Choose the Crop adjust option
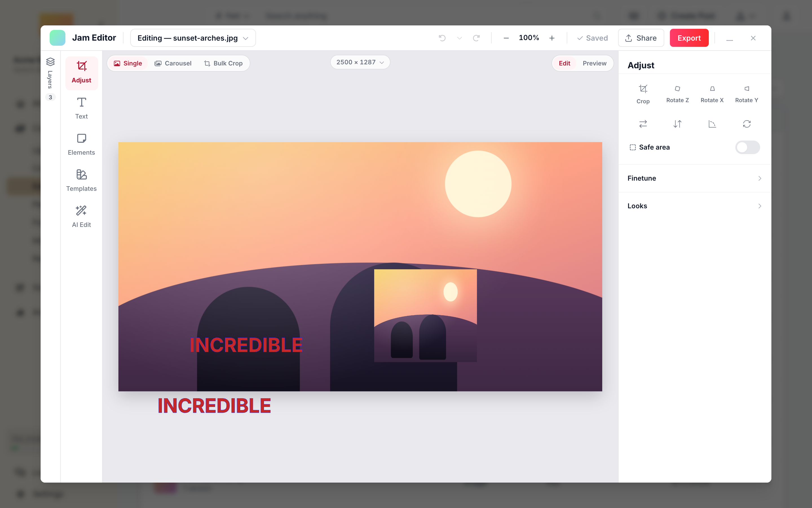This screenshot has height=508, width=812. [x=643, y=94]
